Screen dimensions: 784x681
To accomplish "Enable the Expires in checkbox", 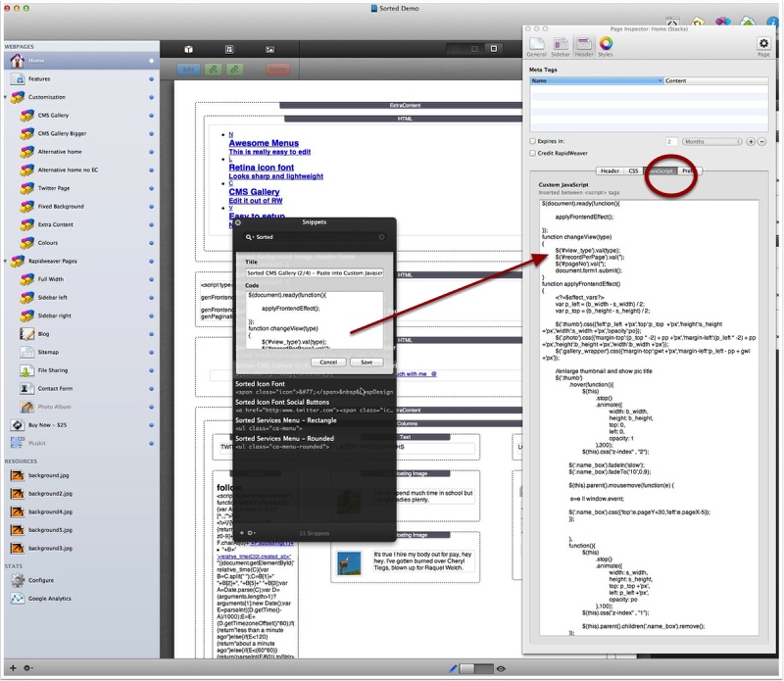I will [532, 141].
